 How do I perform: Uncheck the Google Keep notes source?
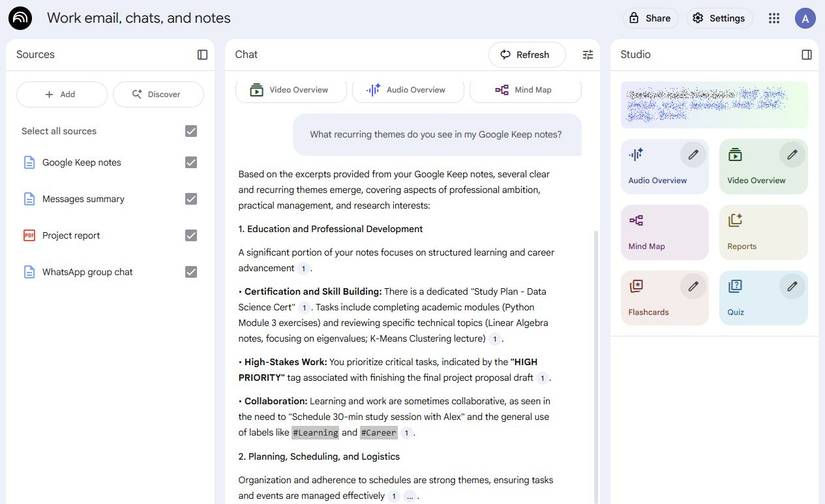(191, 163)
